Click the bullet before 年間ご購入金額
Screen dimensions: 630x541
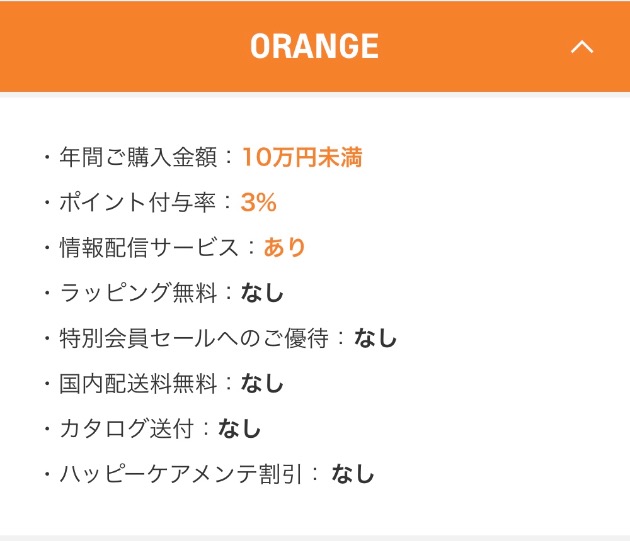(x=47, y=157)
